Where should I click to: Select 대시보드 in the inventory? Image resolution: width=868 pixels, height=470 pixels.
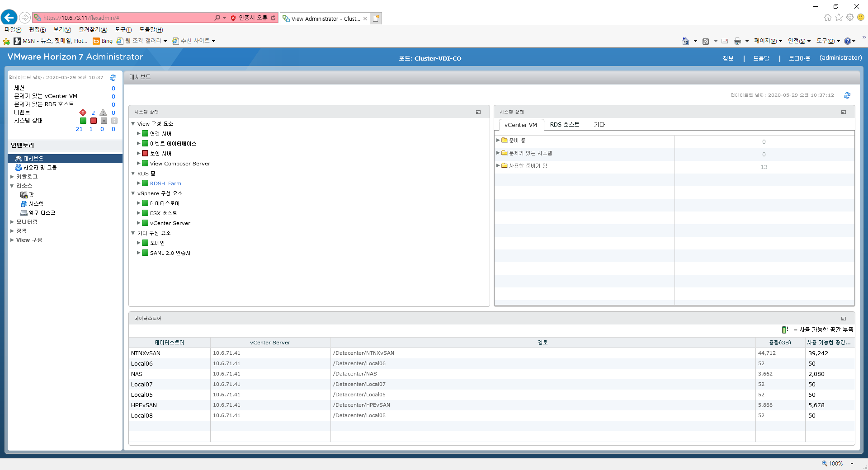click(65, 159)
